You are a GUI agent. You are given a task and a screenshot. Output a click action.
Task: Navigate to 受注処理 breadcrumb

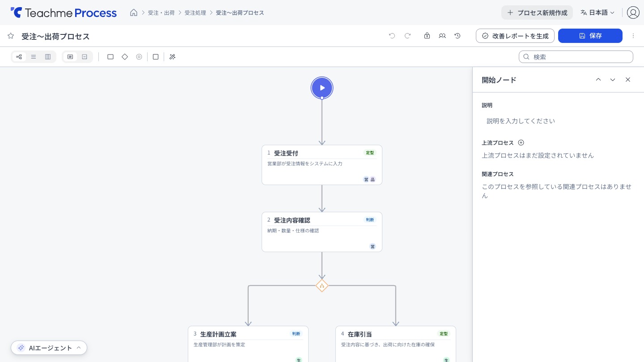coord(195,13)
